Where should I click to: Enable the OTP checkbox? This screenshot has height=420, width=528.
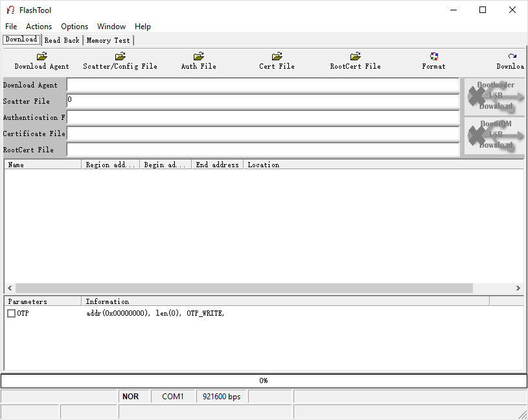click(x=11, y=314)
